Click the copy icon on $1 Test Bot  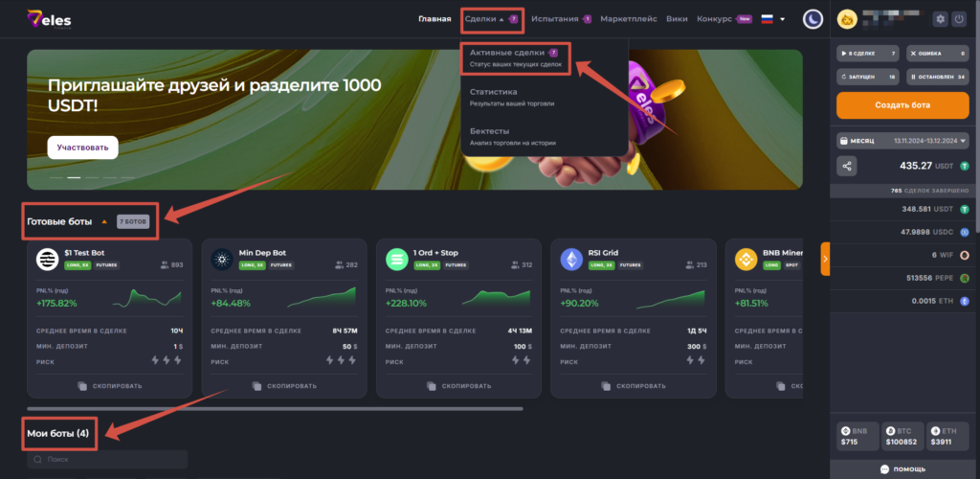coord(81,386)
